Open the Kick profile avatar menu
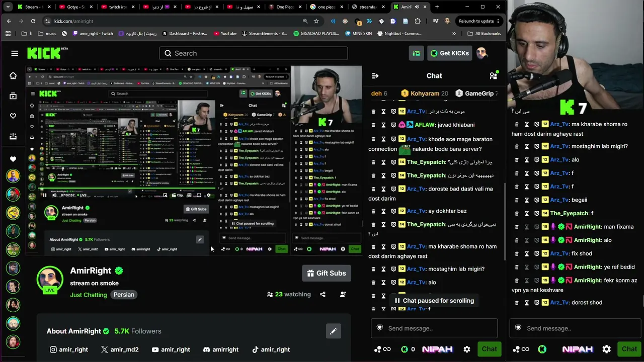The height and width of the screenshot is (362, 644). [x=481, y=53]
